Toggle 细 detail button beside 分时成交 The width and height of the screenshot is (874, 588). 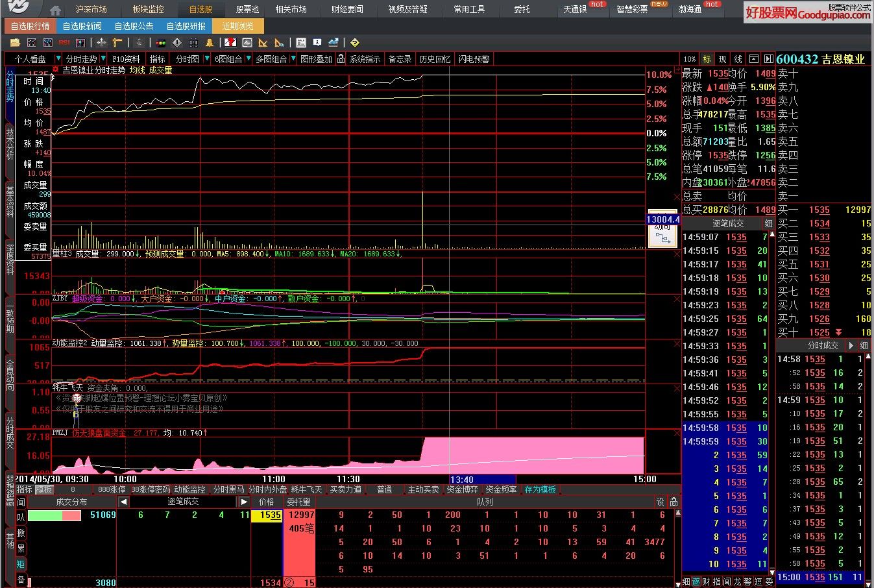coord(864,346)
